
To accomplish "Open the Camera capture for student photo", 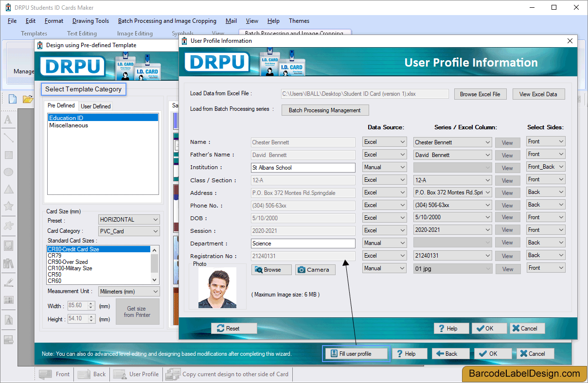I will 315,269.
